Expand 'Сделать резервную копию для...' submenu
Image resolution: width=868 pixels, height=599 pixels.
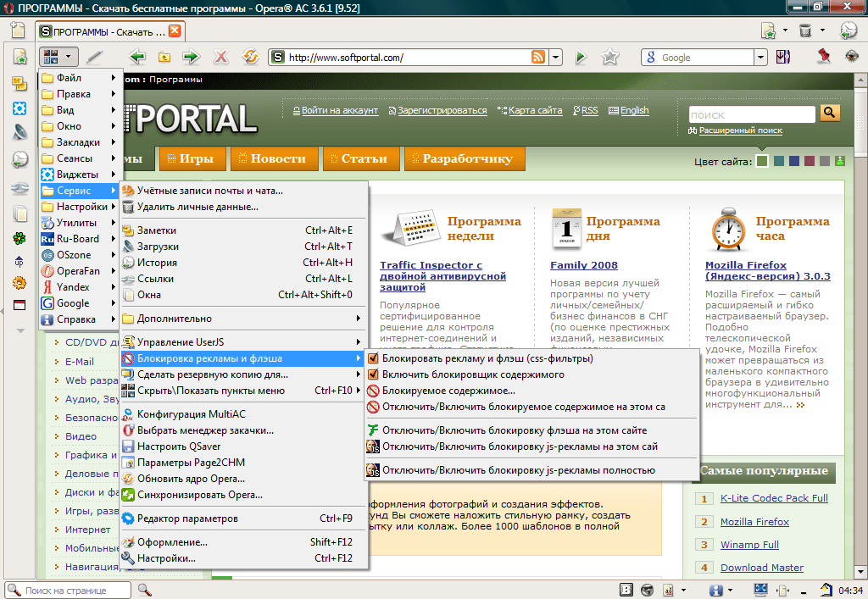[244, 374]
